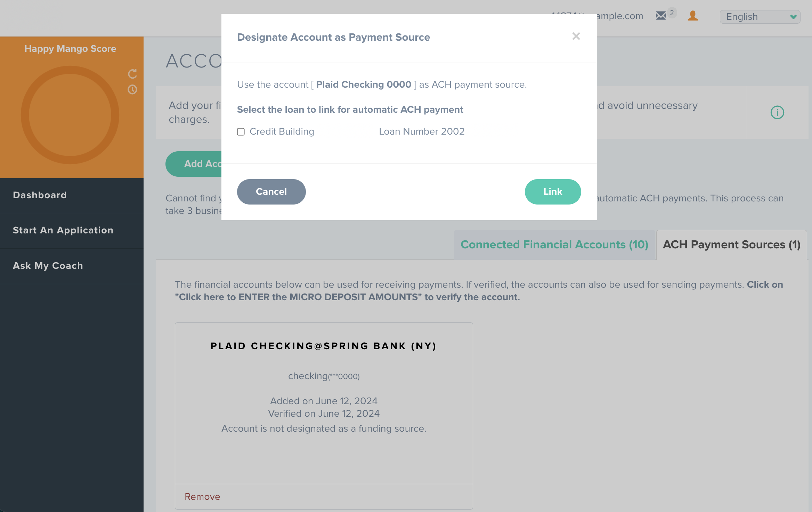The image size is (812, 512).
Task: Expand the English language dropdown
Action: 760,17
